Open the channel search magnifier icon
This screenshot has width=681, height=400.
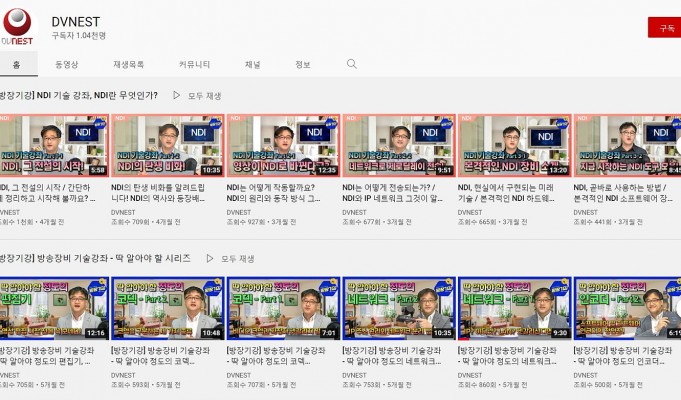coord(351,64)
